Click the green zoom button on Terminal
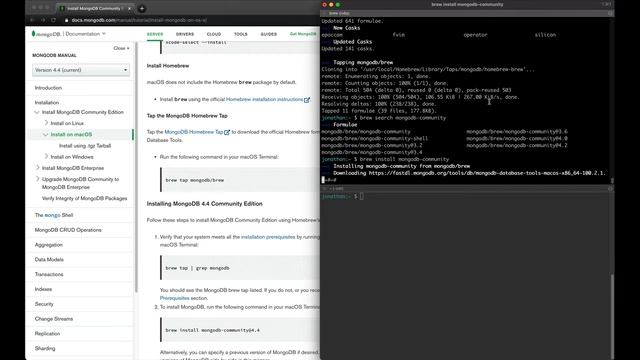The width and height of the screenshot is (640, 360). point(338,4)
